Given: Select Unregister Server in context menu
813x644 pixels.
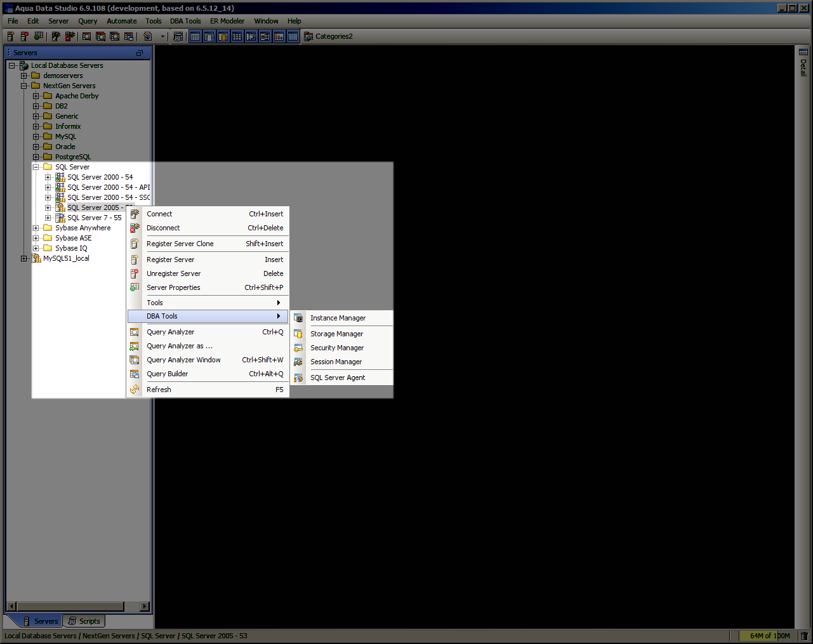Looking at the screenshot, I should coord(208,273).
